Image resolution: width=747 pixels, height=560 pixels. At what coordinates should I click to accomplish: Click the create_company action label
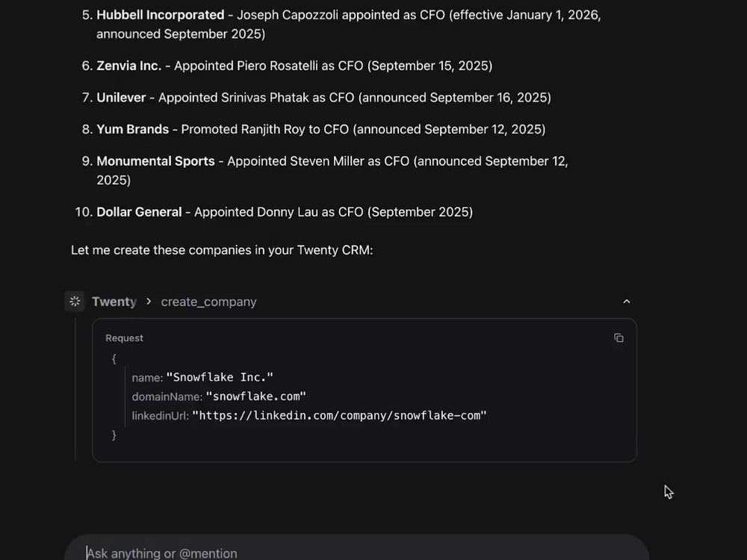click(x=208, y=302)
